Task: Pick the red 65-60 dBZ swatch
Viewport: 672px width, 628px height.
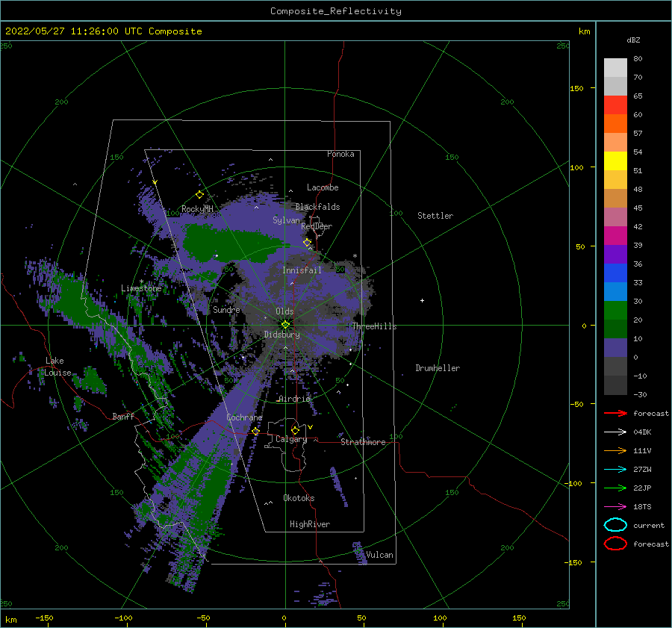Action: (x=615, y=105)
